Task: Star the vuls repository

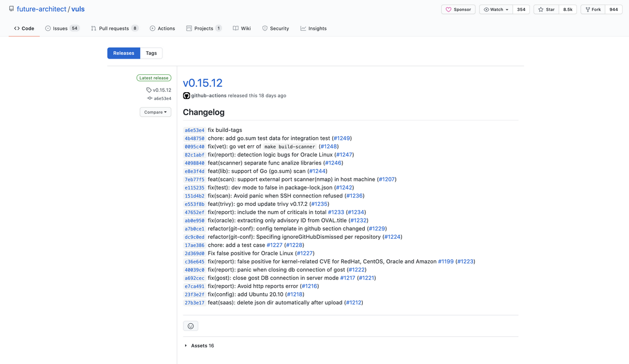Action: (546, 9)
